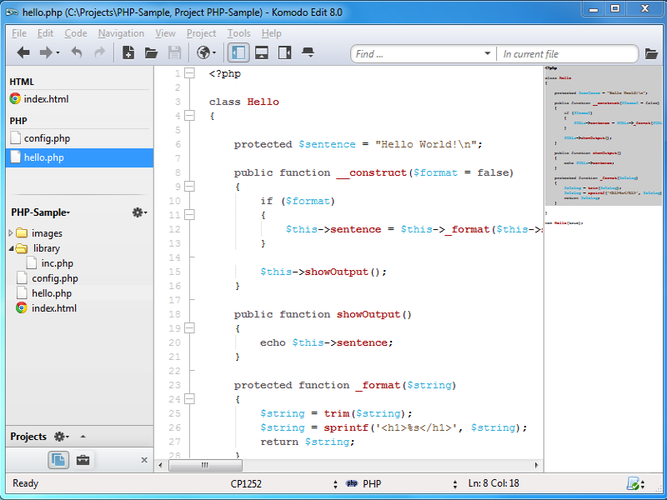Click the showOutput function name on line 18

coord(369,314)
